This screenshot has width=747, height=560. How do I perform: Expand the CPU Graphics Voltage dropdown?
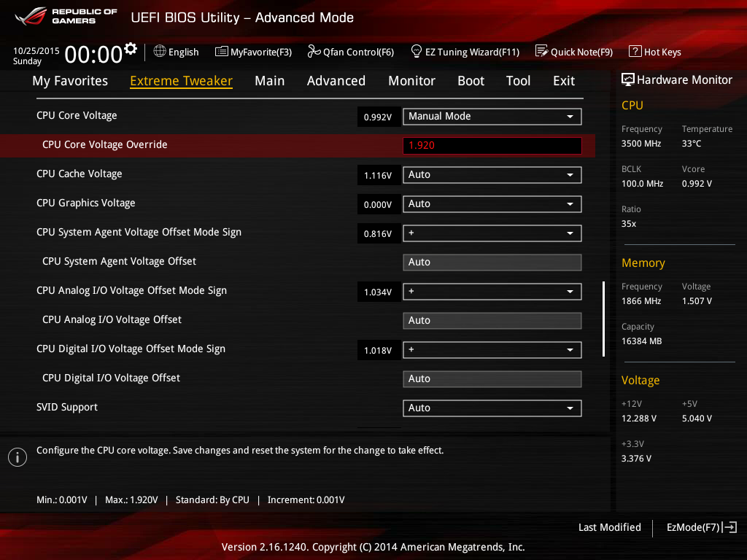pos(492,204)
